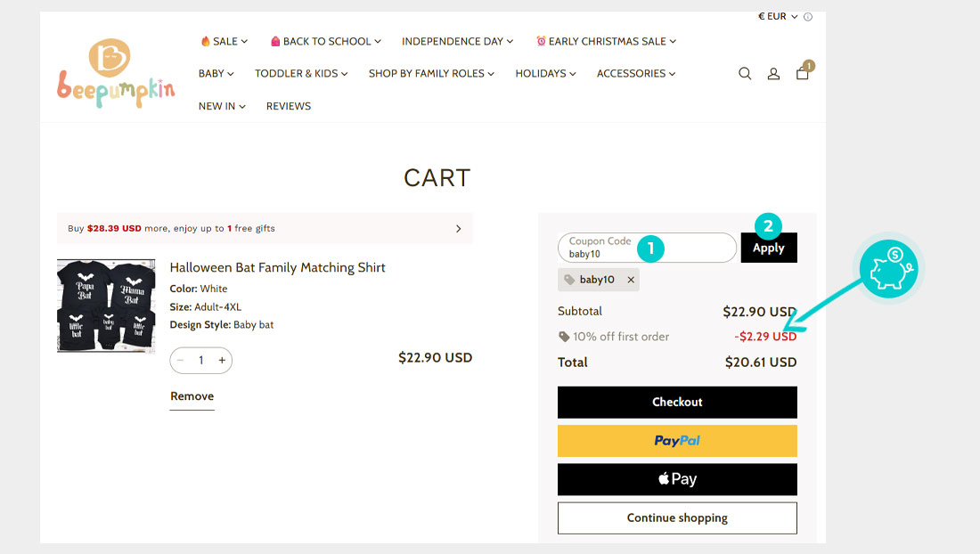
Task: Click the quantity value 1 field
Action: coord(201,361)
